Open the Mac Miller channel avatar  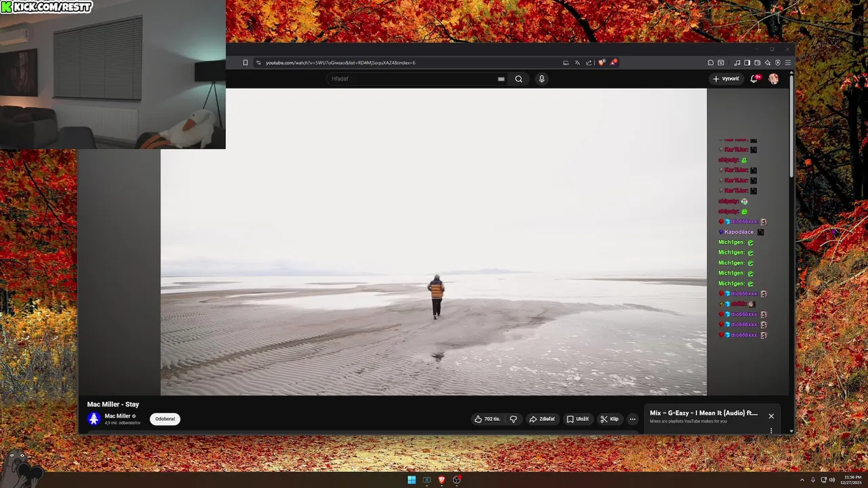coord(94,419)
